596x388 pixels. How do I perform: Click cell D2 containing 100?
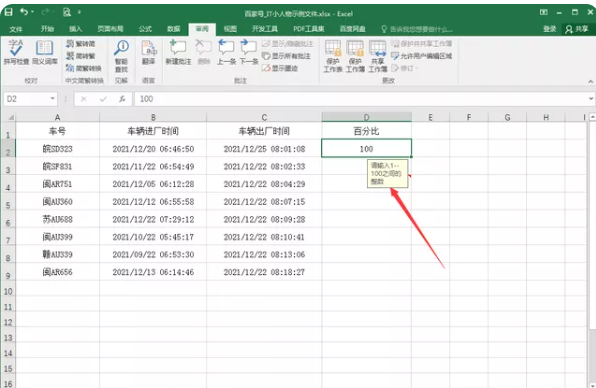(366, 149)
